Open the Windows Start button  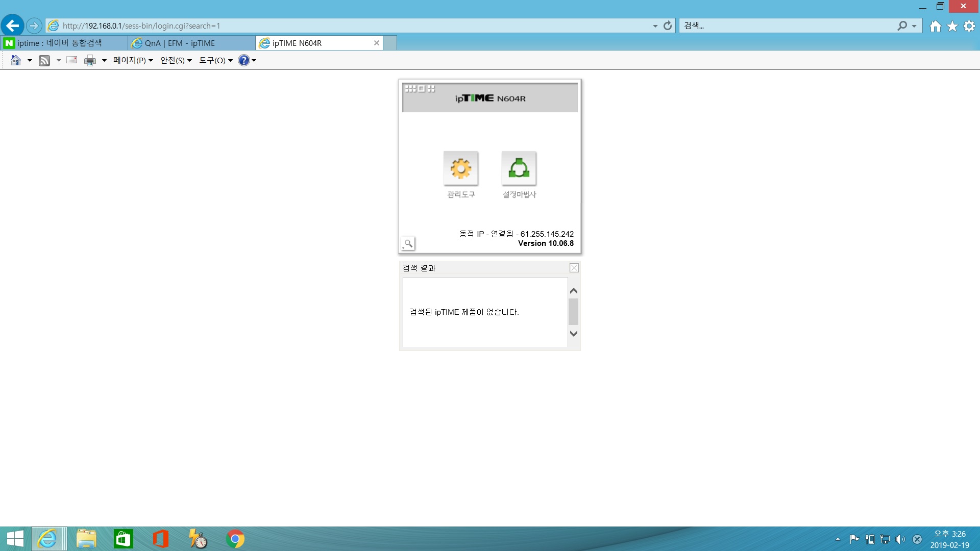[x=15, y=539]
